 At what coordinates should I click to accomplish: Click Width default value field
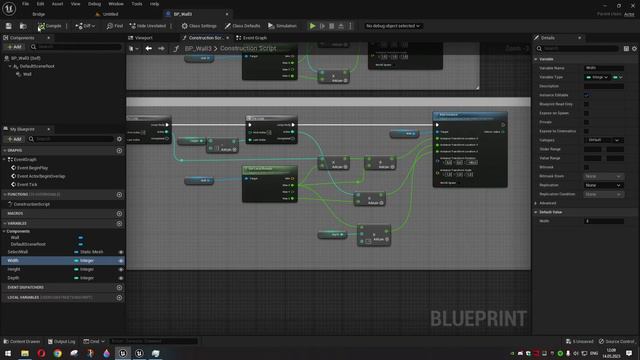click(604, 221)
